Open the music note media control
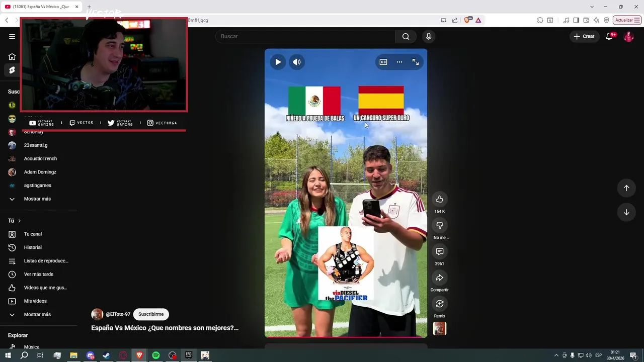Viewport: 644px width, 362px height. tap(567, 20)
